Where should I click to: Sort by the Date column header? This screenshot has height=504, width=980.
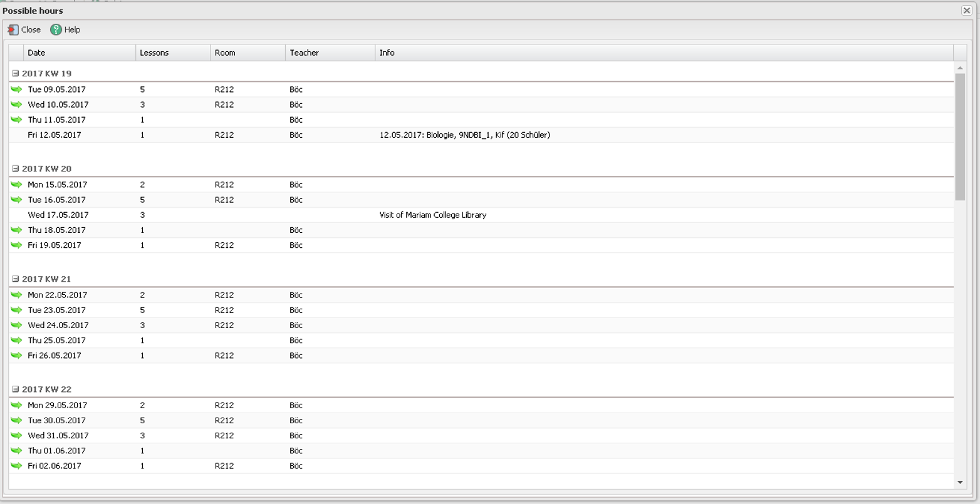click(x=79, y=53)
